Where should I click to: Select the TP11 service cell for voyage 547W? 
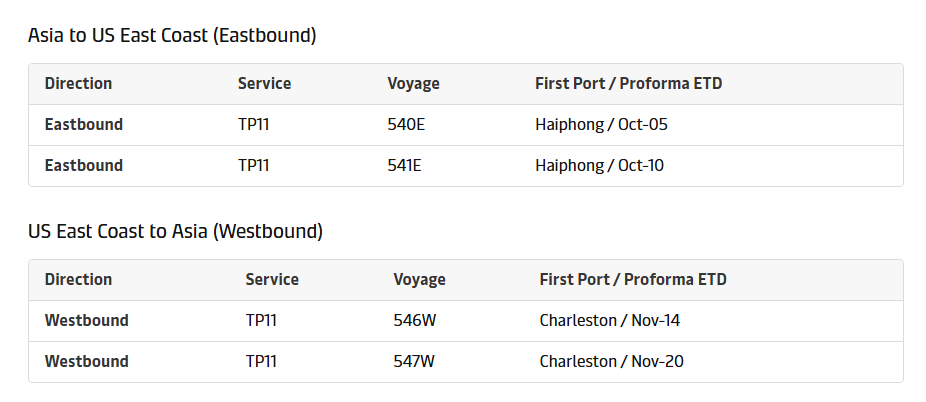coord(261,361)
